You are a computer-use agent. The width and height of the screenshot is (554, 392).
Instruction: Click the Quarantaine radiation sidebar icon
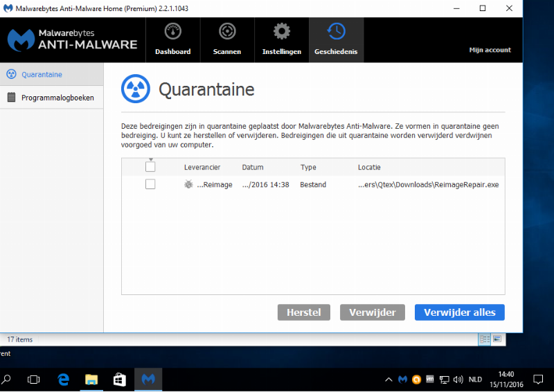[11, 74]
